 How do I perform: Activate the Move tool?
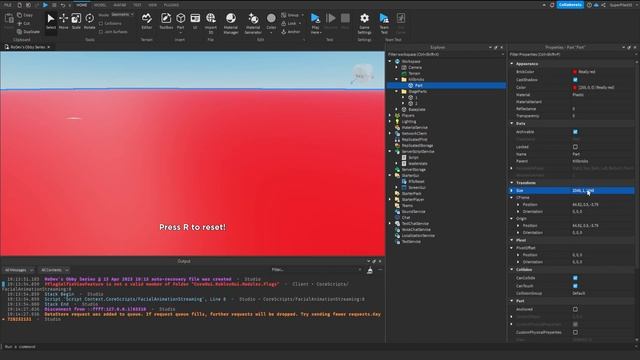click(63, 21)
